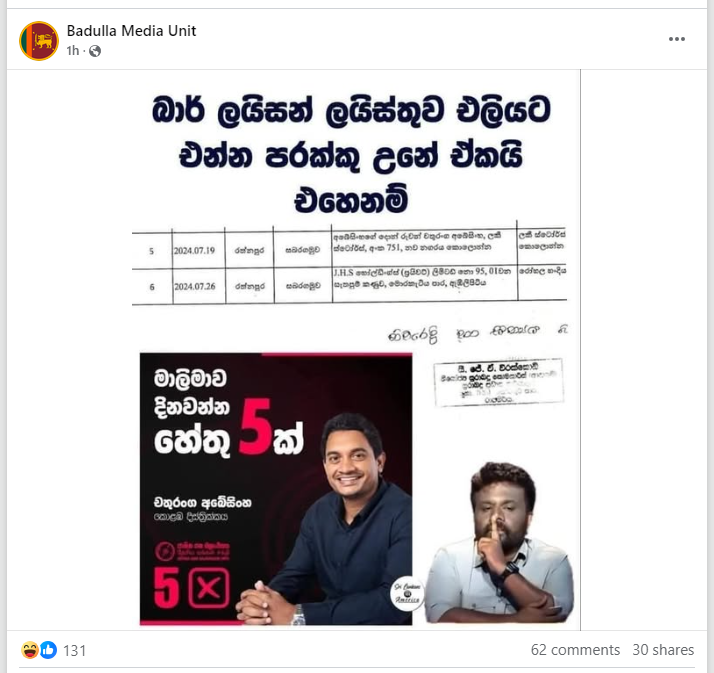The width and height of the screenshot is (714, 673).
Task: Open the 131 reactions list
Action: [74, 650]
